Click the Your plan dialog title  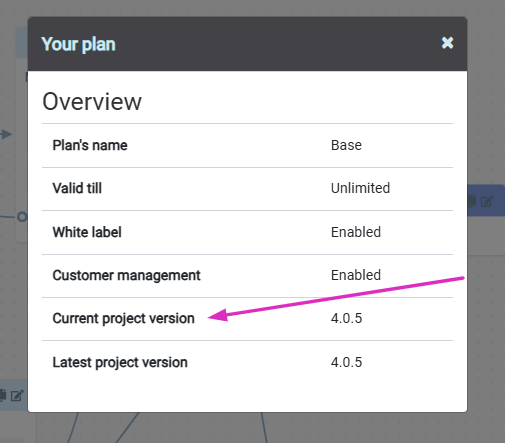[78, 44]
